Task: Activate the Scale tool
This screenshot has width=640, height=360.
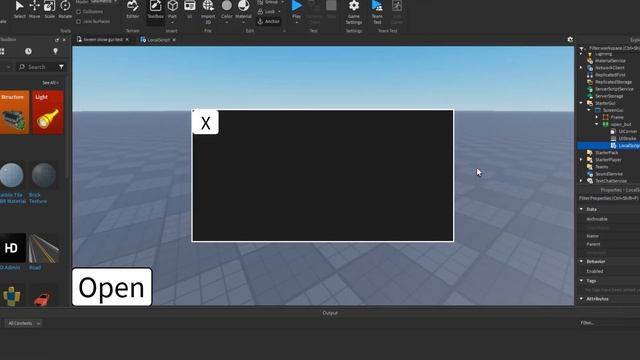Action: point(49,9)
